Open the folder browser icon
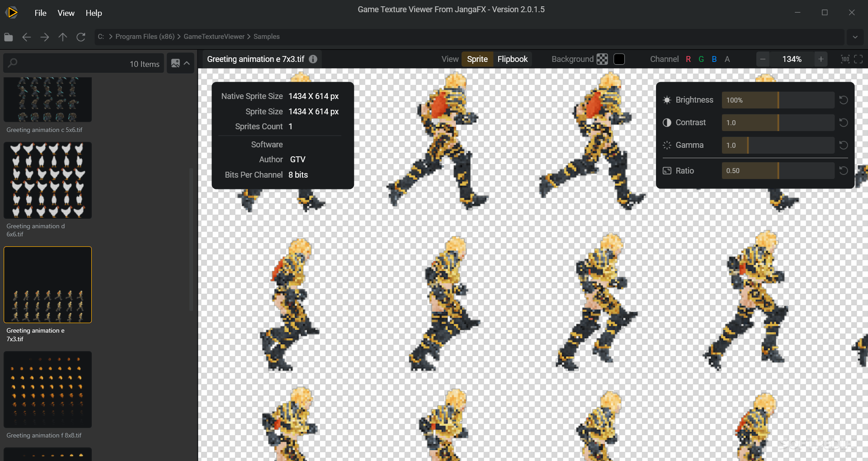 8,37
